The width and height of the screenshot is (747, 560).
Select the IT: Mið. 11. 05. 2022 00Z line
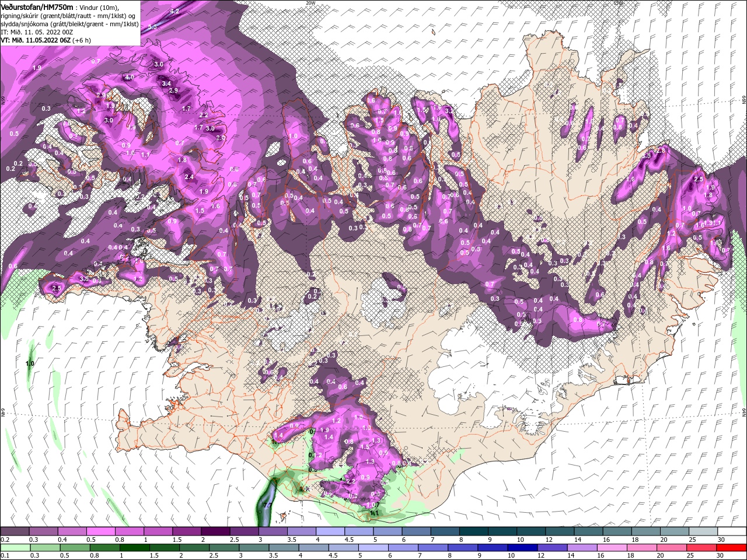click(x=36, y=32)
